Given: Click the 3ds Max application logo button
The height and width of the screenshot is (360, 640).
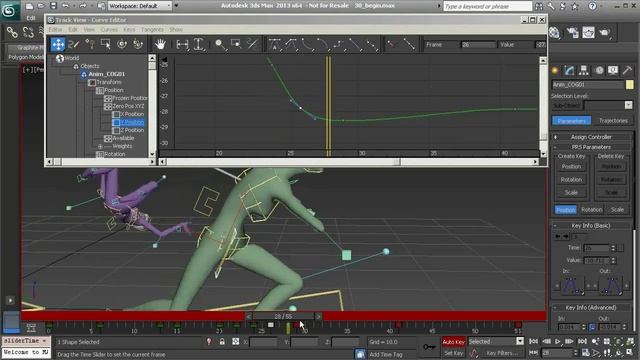Looking at the screenshot, I should point(9,10).
